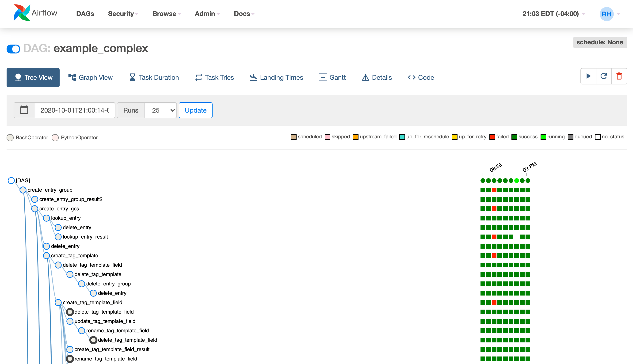Click the light green running circle in the DAG row

tap(516, 181)
